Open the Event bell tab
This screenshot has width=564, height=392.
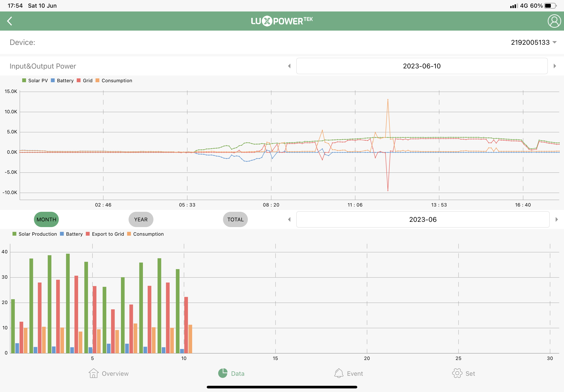click(348, 373)
